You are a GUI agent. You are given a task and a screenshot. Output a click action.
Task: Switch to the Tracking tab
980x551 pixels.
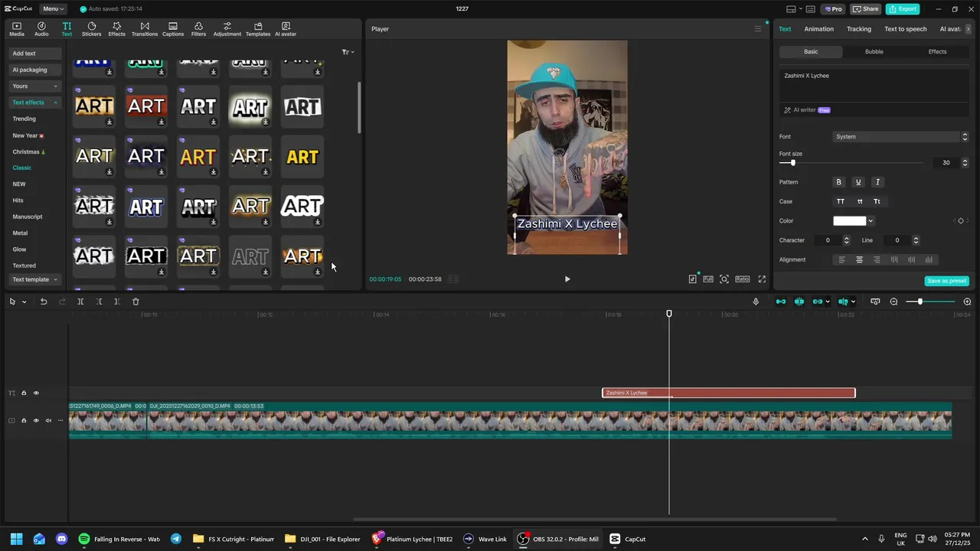pyautogui.click(x=858, y=29)
